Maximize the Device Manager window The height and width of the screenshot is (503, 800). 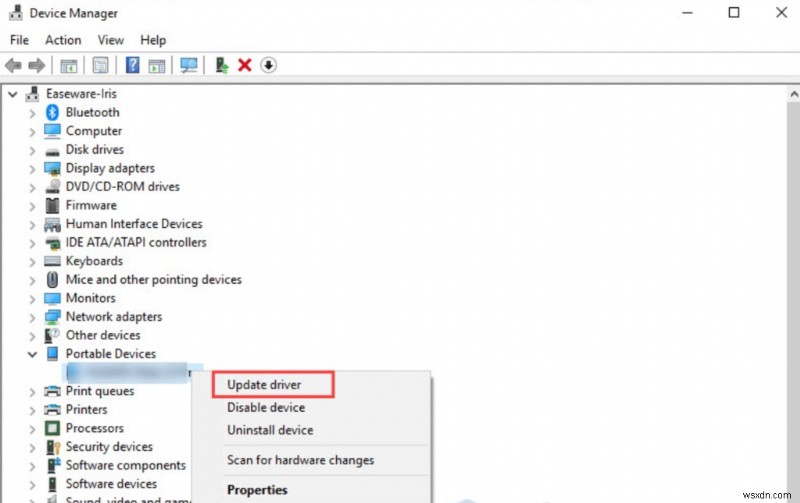[734, 12]
